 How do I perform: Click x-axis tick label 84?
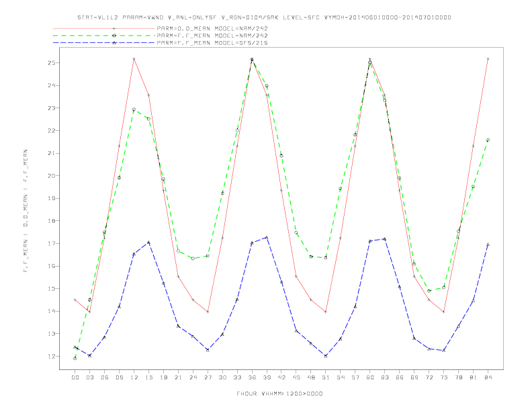488,377
